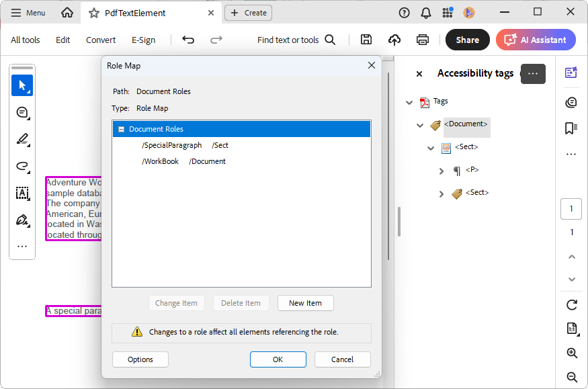Open the AI generative summary panel icon
The image size is (588, 389).
(571, 72)
